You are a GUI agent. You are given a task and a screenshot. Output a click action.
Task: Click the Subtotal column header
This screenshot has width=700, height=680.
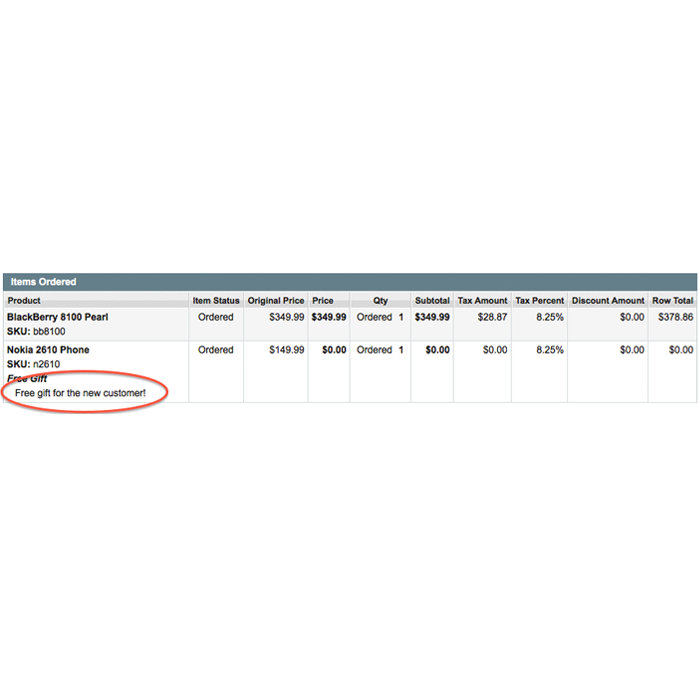pyautogui.click(x=432, y=300)
